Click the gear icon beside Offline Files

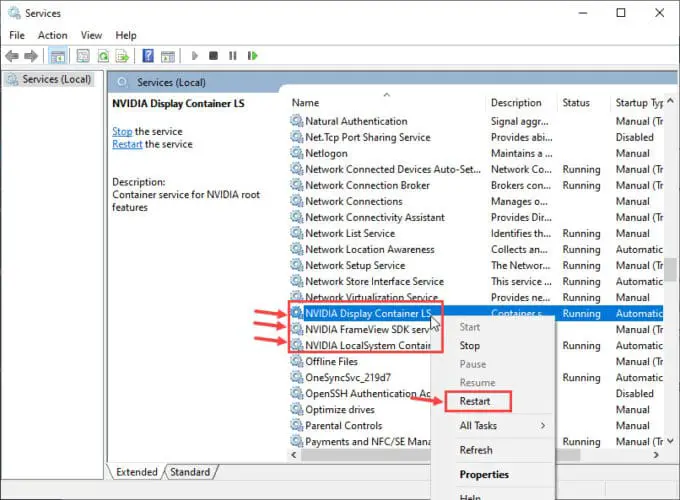tap(297, 361)
